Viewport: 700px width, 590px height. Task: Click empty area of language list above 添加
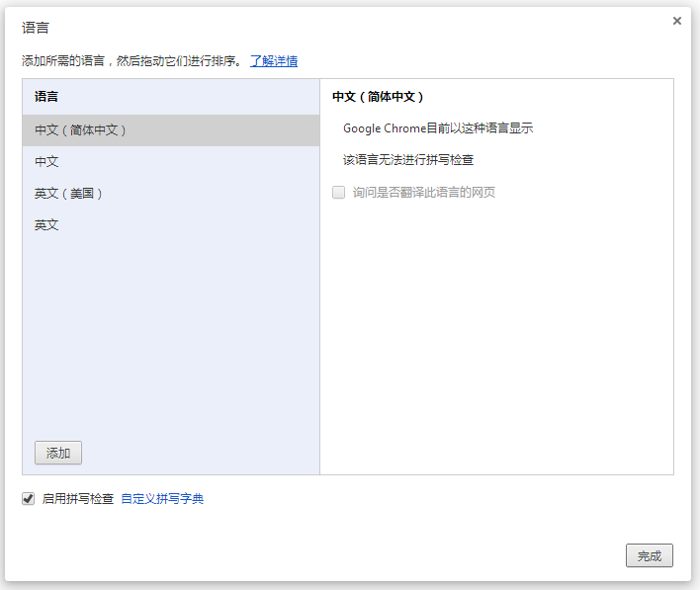coord(170,336)
